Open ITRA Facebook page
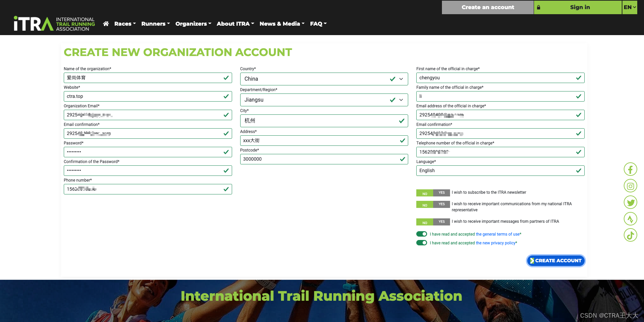The image size is (644, 322). coord(630,169)
